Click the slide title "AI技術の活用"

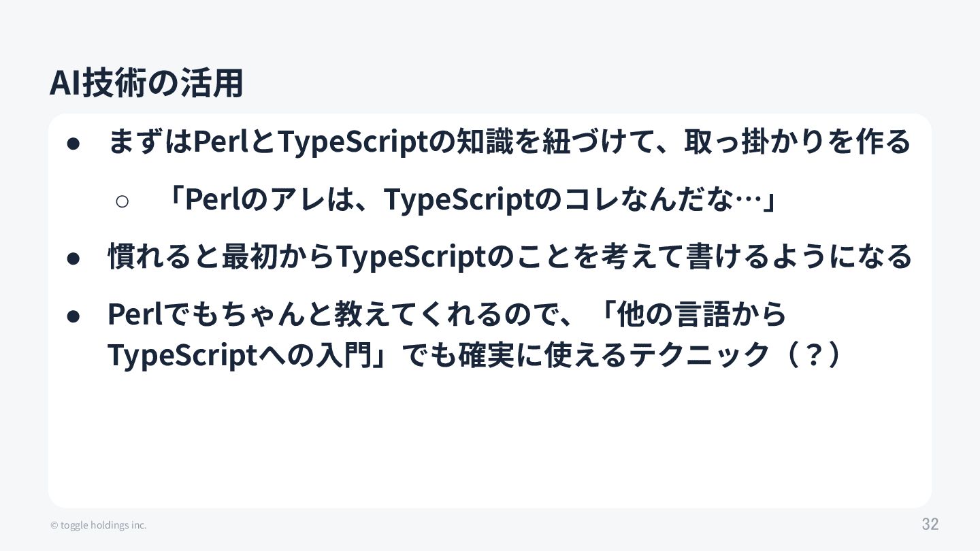(146, 84)
